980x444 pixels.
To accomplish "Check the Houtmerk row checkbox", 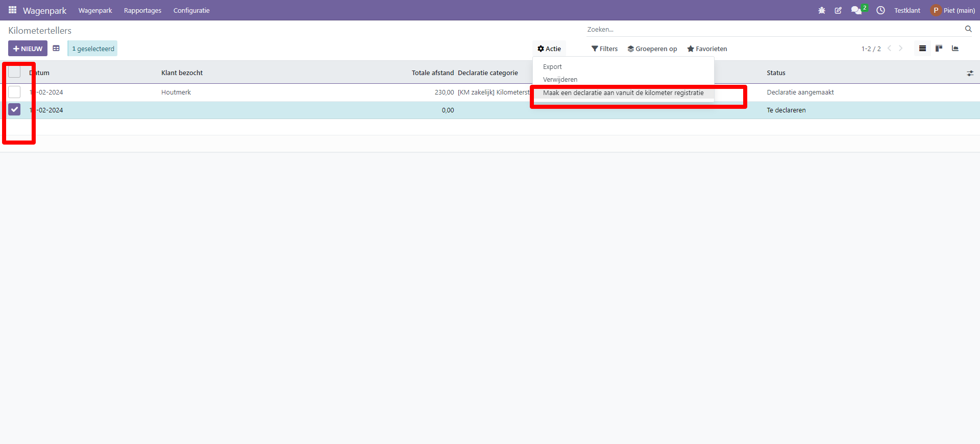I will pos(14,92).
